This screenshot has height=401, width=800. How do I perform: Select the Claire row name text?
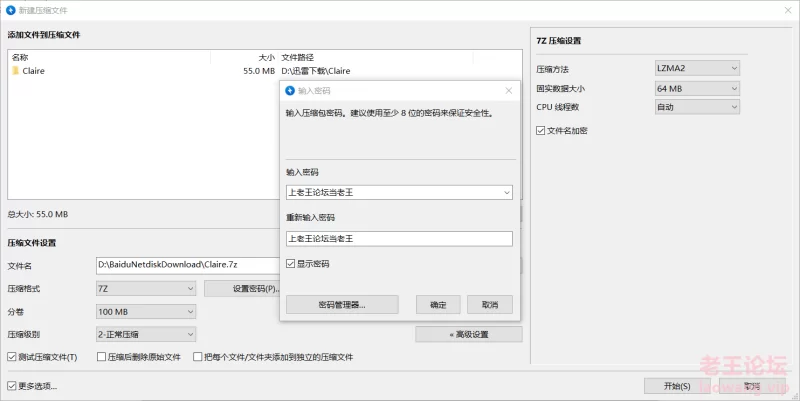tap(34, 71)
